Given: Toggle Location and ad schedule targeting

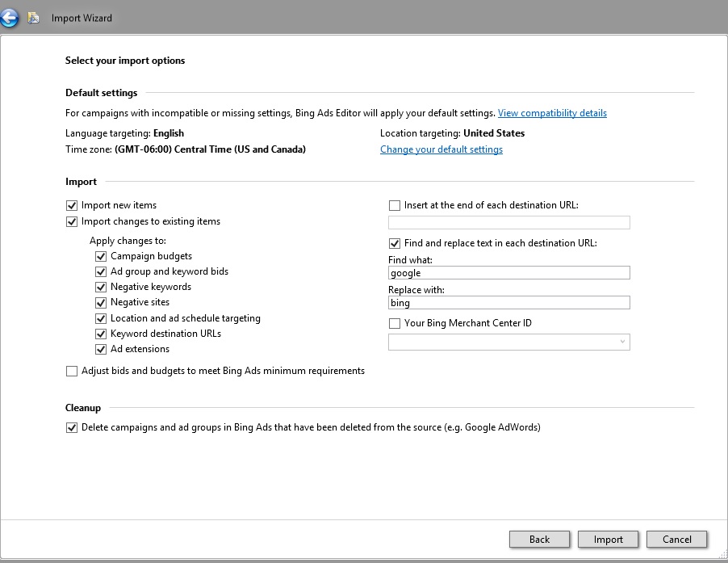Looking at the screenshot, I should click(101, 319).
